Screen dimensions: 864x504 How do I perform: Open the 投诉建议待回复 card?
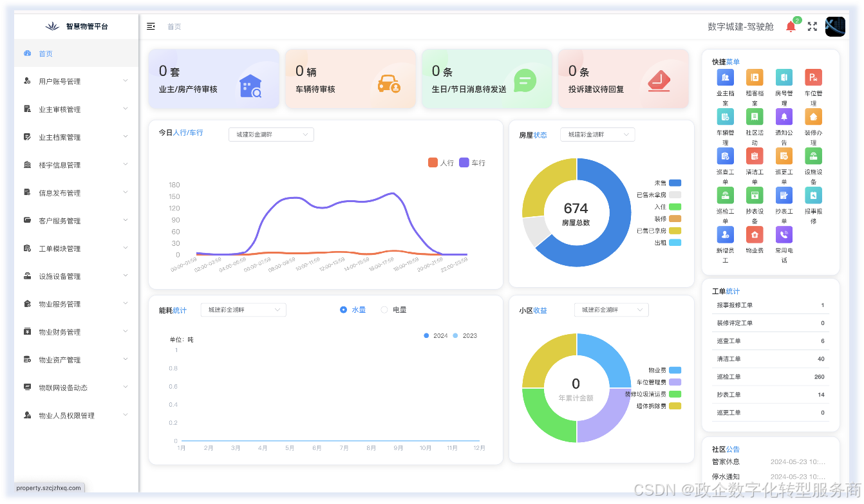pos(623,79)
